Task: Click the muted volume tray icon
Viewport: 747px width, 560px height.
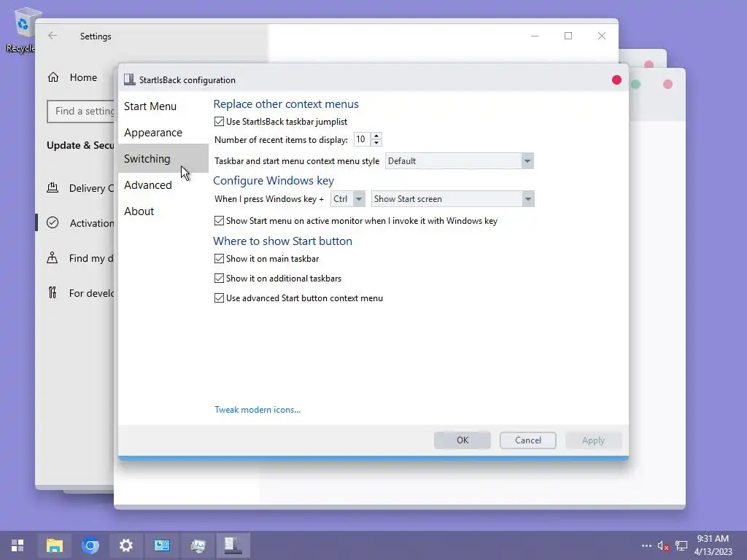Action: pyautogui.click(x=663, y=545)
